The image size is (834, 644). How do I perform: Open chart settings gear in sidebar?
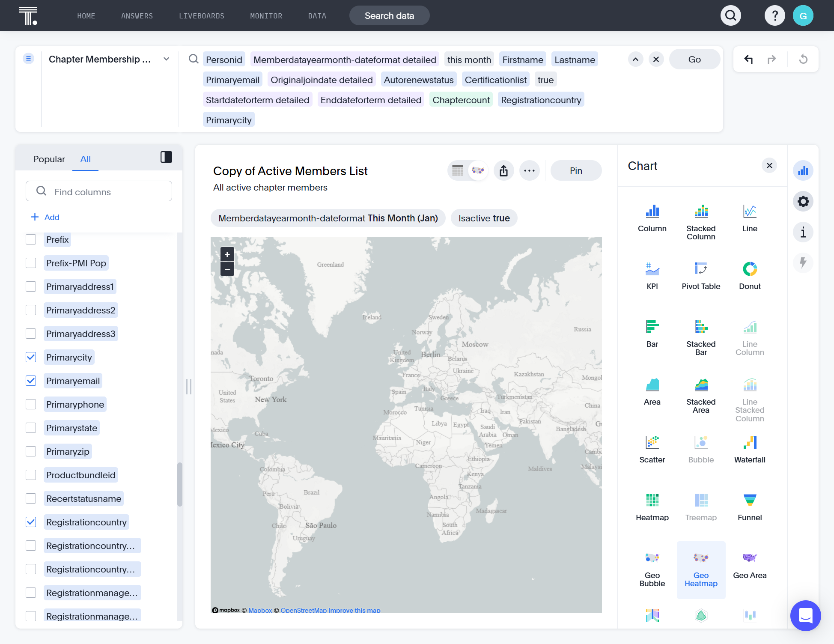point(803,201)
